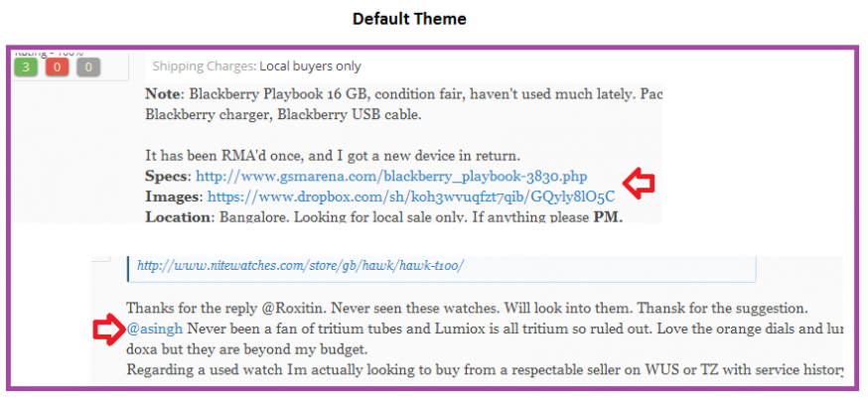Click the red negative rating badge 0

click(57, 68)
